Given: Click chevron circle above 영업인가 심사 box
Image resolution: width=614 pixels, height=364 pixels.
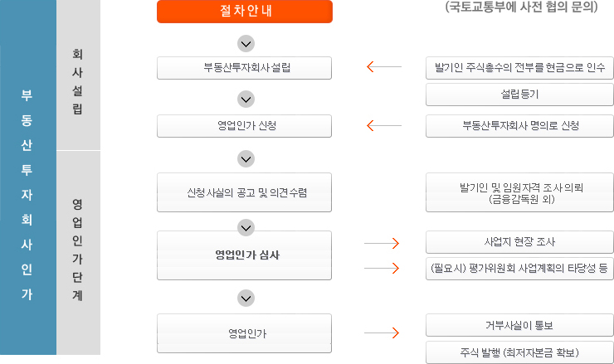Looking at the screenshot, I should [x=246, y=227].
